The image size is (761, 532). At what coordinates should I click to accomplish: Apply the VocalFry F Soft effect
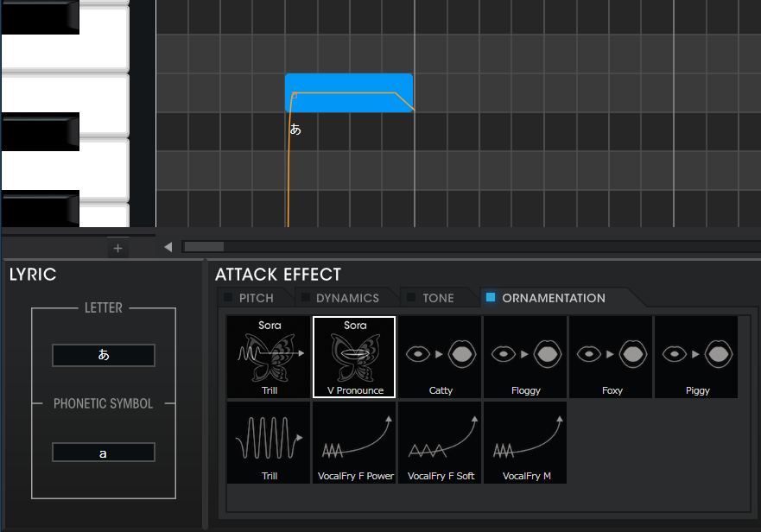440,443
